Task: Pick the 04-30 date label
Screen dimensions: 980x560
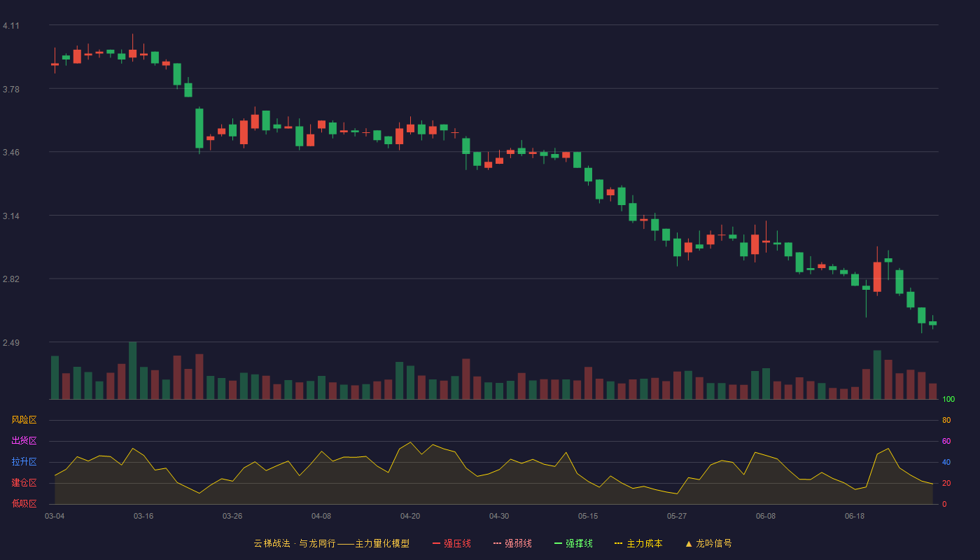Action: click(499, 516)
